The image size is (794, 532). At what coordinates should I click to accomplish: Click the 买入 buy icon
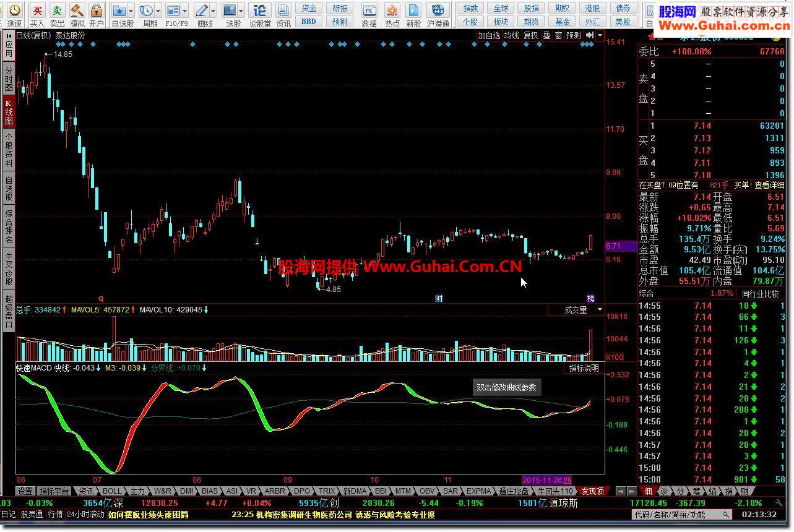pyautogui.click(x=38, y=11)
